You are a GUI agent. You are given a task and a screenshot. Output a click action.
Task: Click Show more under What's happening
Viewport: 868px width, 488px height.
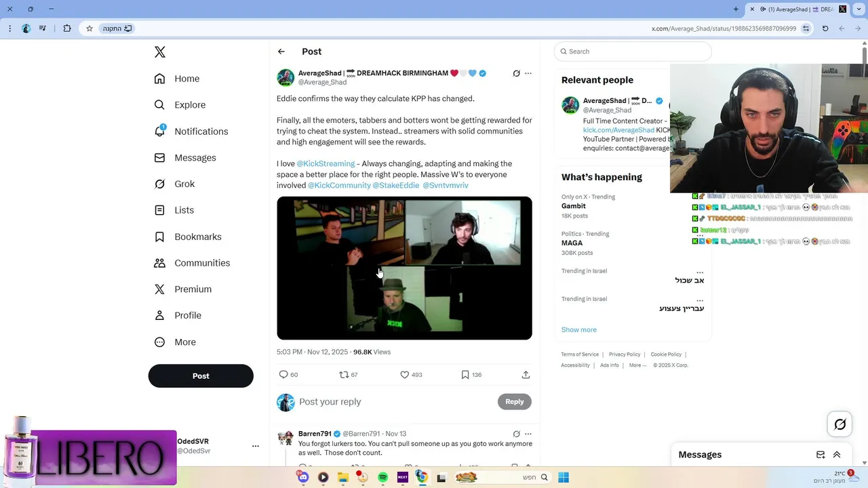[579, 330]
